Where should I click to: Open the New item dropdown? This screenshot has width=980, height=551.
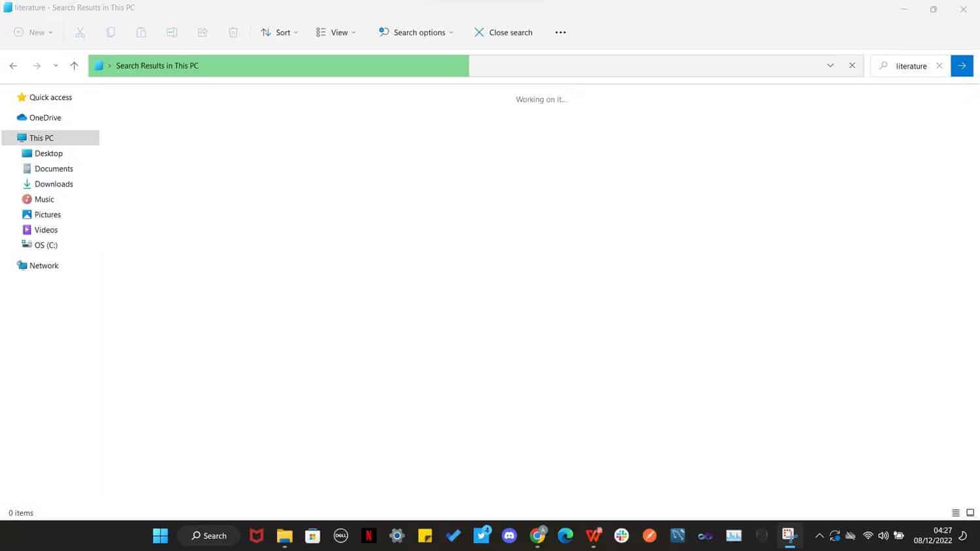click(x=31, y=32)
